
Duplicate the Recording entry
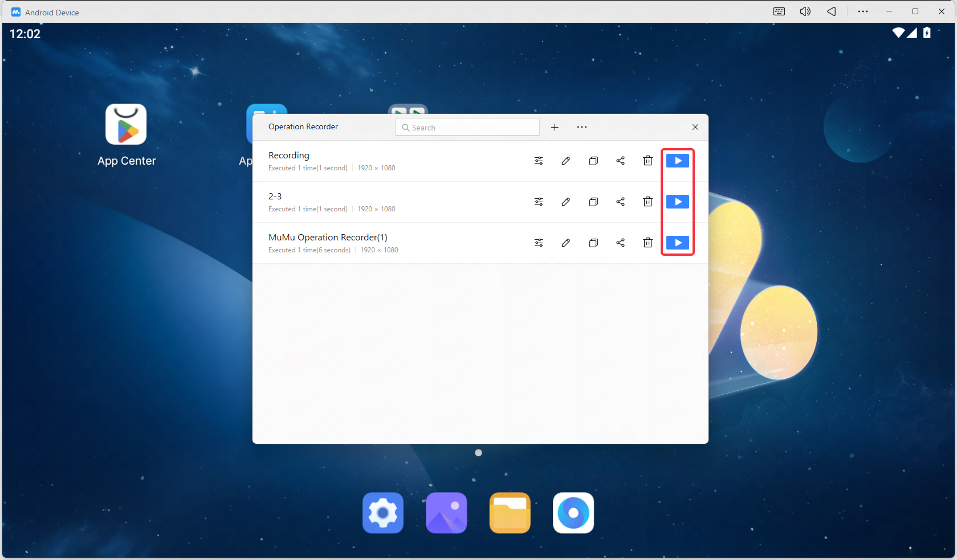click(593, 161)
